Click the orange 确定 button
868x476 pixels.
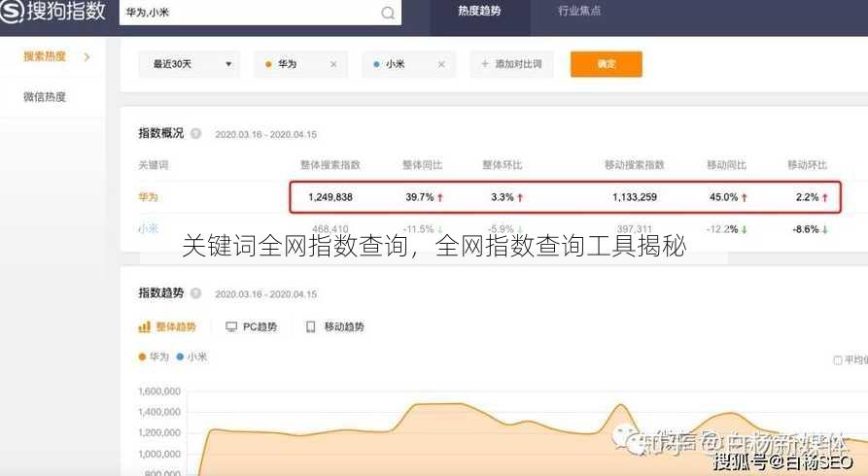(607, 64)
